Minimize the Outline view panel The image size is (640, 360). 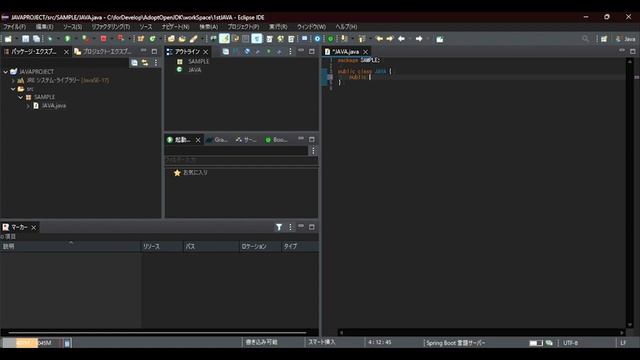pos(301,51)
